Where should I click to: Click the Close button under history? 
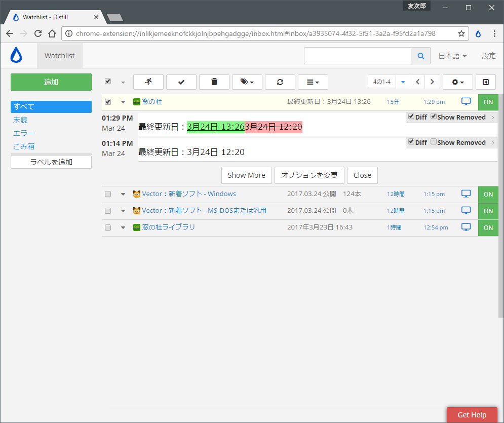point(362,175)
